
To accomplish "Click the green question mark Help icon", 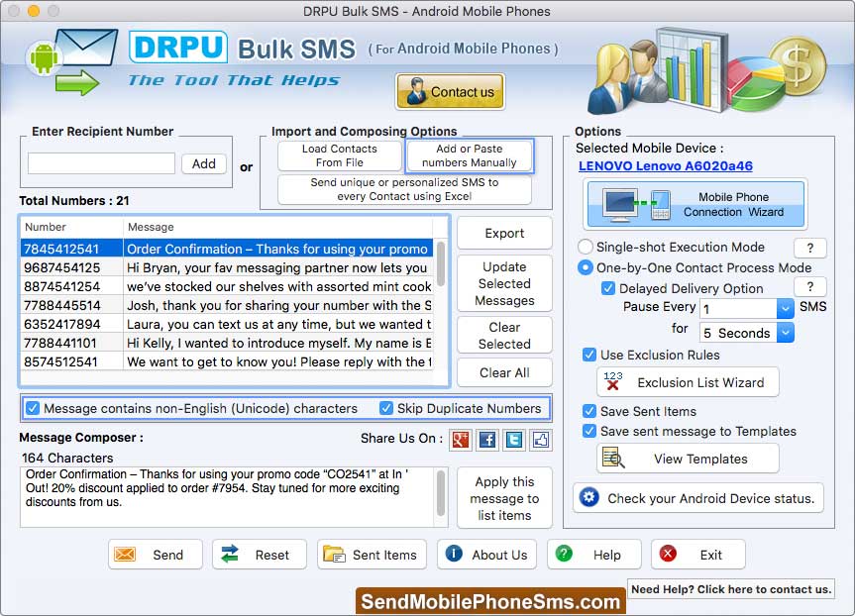I will 564,554.
